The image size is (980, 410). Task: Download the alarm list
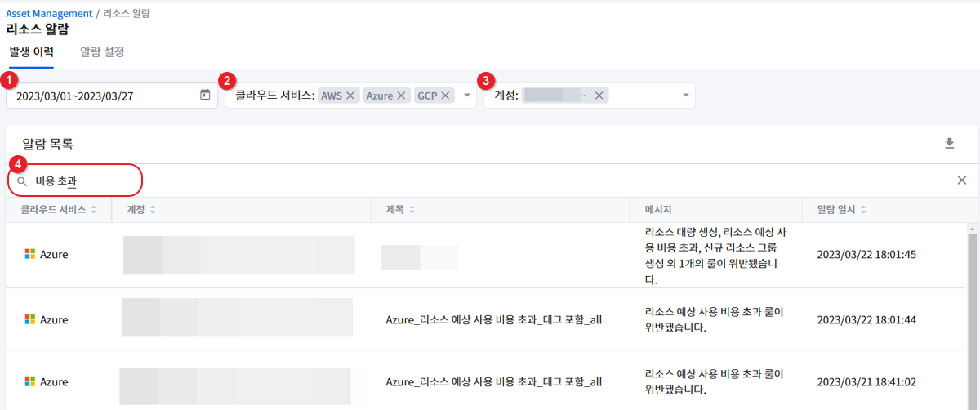pyautogui.click(x=949, y=144)
